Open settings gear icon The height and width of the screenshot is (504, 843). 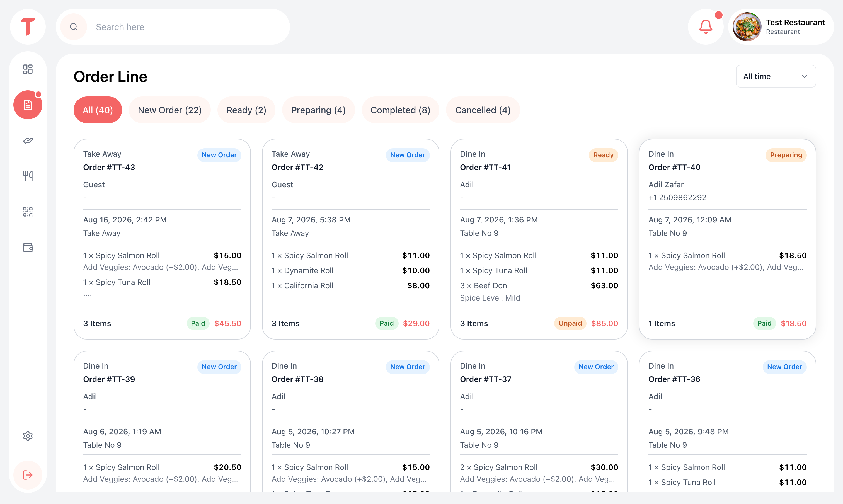[28, 436]
